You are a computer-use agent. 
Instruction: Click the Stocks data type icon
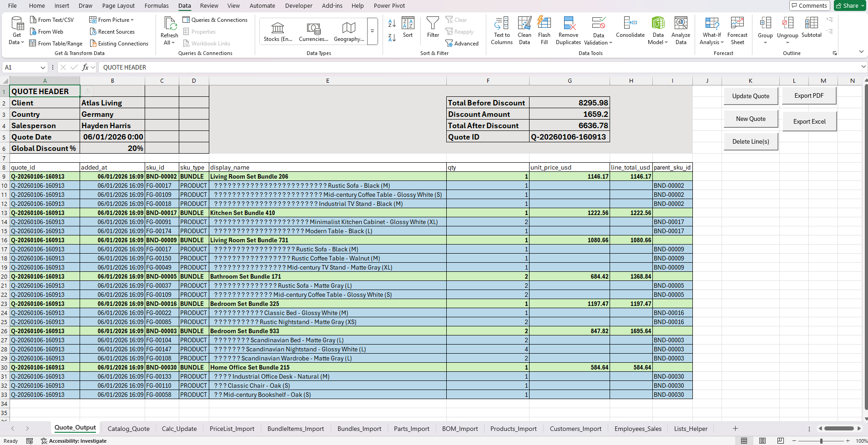pyautogui.click(x=278, y=30)
